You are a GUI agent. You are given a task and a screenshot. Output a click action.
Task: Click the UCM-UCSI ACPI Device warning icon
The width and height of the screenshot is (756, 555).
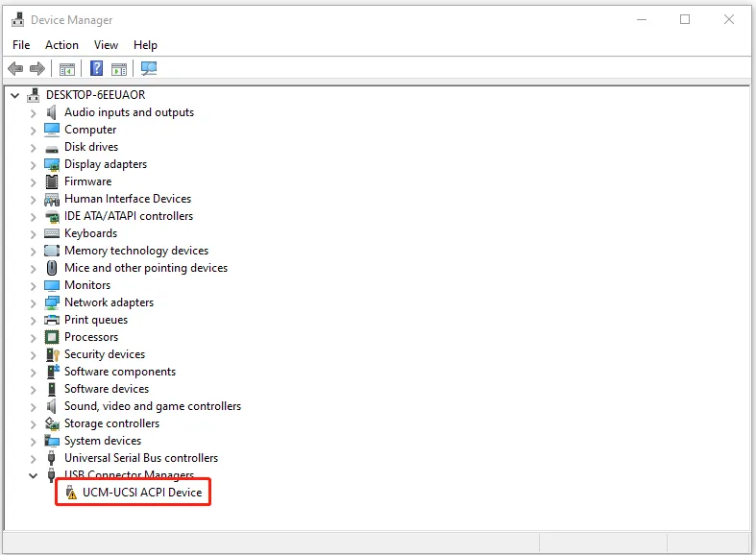point(71,493)
